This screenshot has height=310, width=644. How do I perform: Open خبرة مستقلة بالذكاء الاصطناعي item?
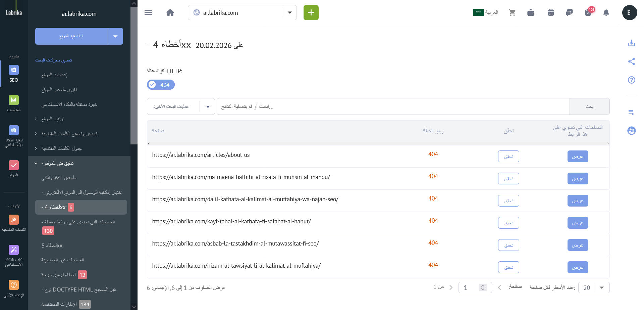pos(69,104)
